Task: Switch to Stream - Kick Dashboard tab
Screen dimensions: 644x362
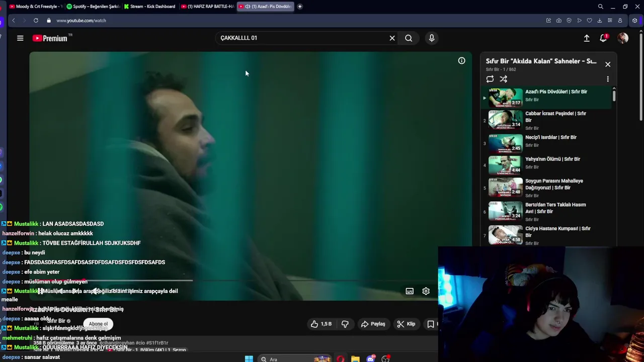Action: pos(150,7)
